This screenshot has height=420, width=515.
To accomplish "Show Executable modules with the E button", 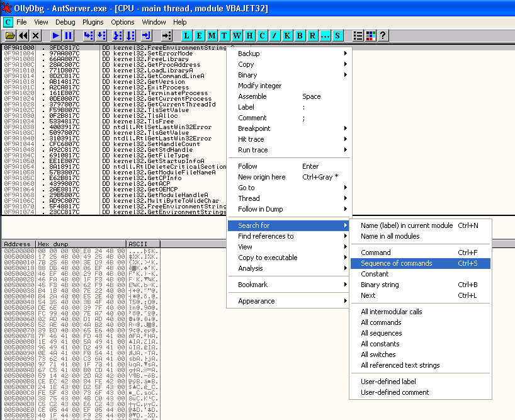I will (x=199, y=35).
